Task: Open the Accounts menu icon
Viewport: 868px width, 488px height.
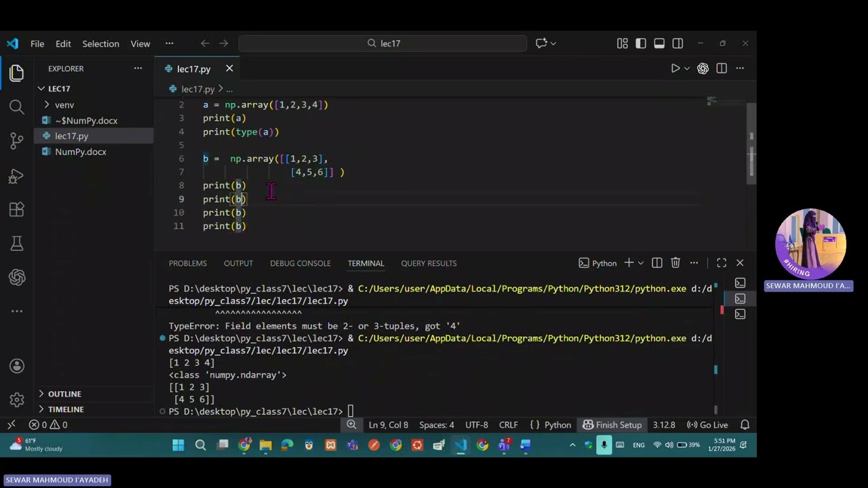Action: 16,366
